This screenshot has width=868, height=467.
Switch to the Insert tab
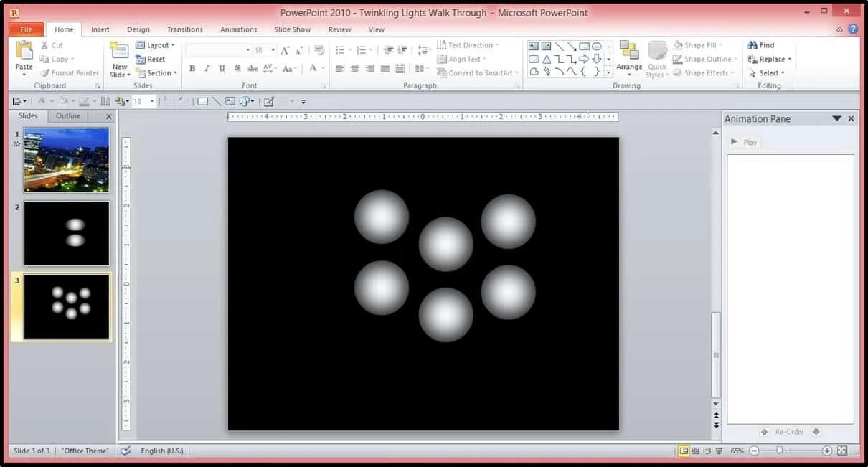tap(100, 29)
